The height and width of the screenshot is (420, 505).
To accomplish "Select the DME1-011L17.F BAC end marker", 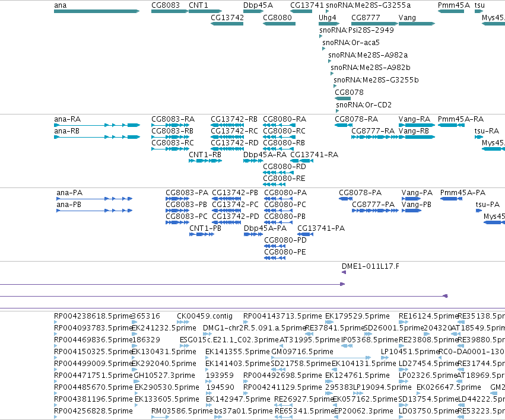I will (x=344, y=272).
